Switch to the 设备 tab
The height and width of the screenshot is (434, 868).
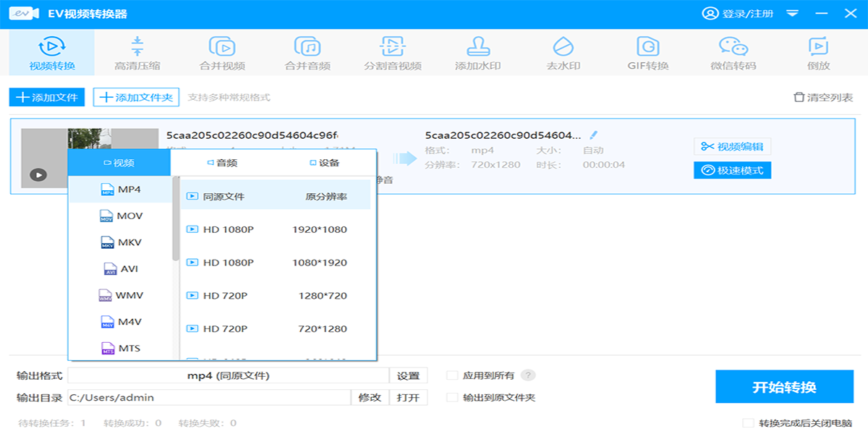pos(325,163)
